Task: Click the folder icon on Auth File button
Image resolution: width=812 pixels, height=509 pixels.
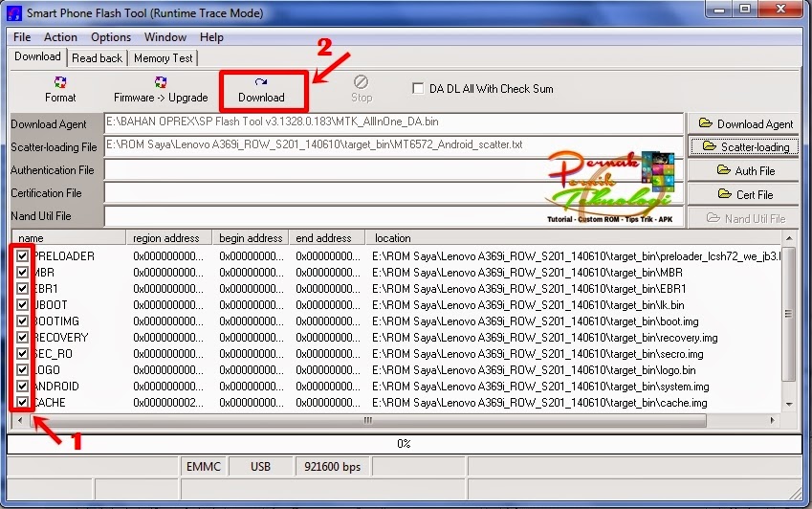Action: click(723, 170)
